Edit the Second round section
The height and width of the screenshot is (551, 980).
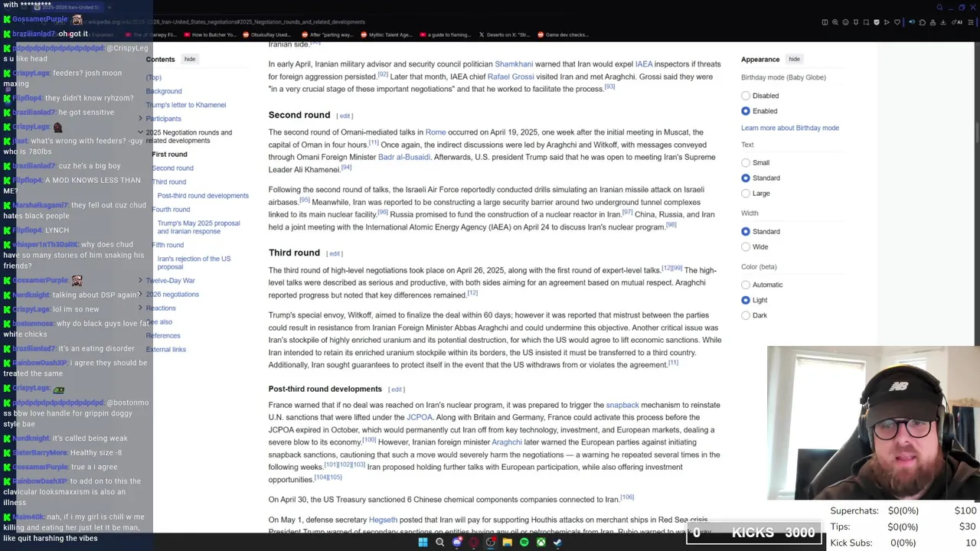(x=345, y=116)
